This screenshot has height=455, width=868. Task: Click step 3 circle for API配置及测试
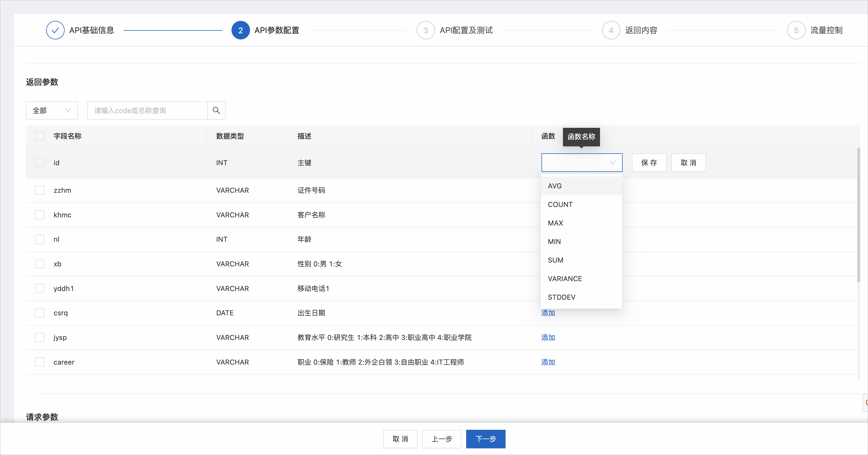click(426, 30)
